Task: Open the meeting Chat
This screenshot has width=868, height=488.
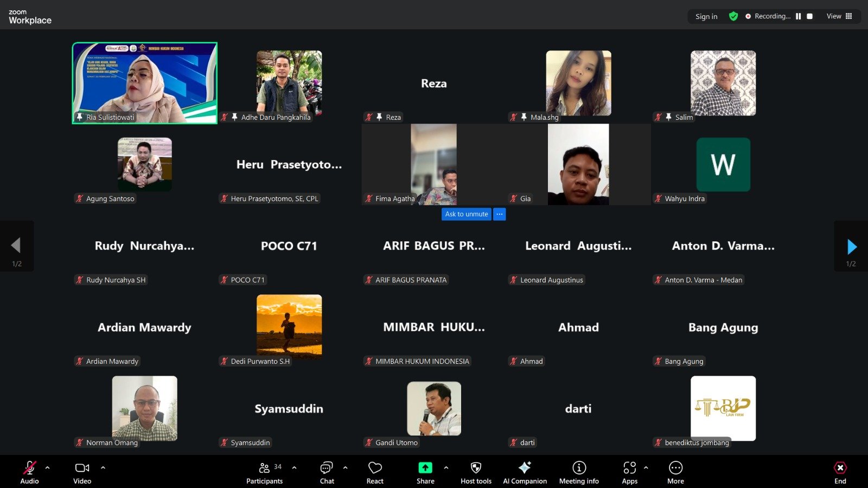Action: [x=326, y=467]
